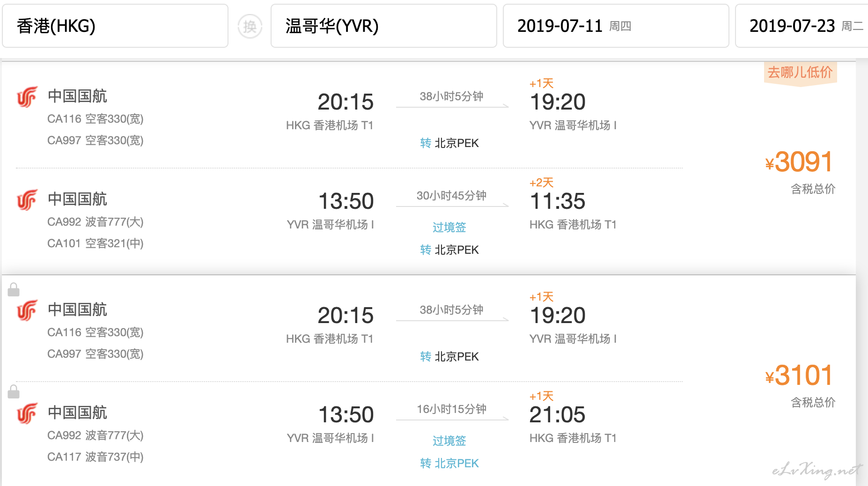Click the lock icon above second CA116 flight

click(14, 289)
